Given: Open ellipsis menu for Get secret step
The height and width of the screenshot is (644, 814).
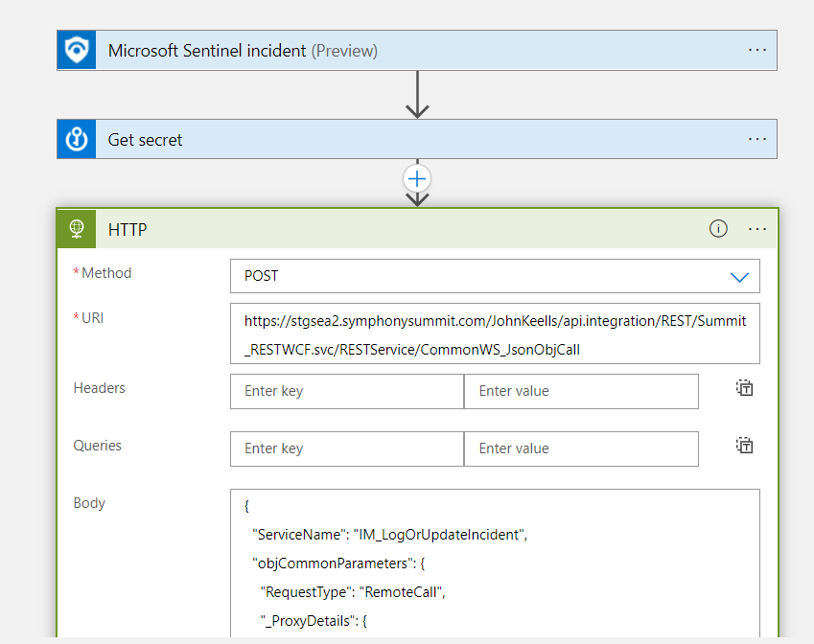Looking at the screenshot, I should [756, 139].
